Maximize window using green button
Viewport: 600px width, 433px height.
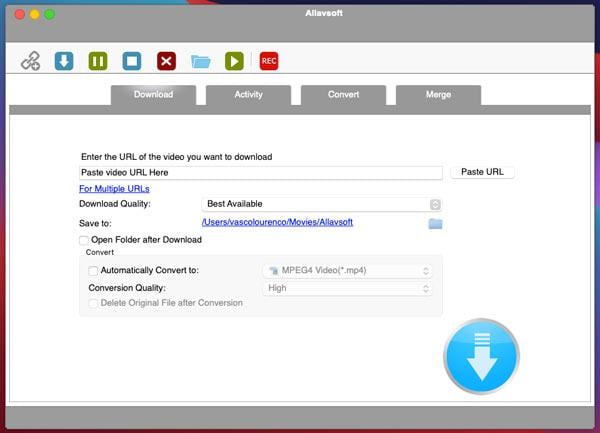(49, 15)
